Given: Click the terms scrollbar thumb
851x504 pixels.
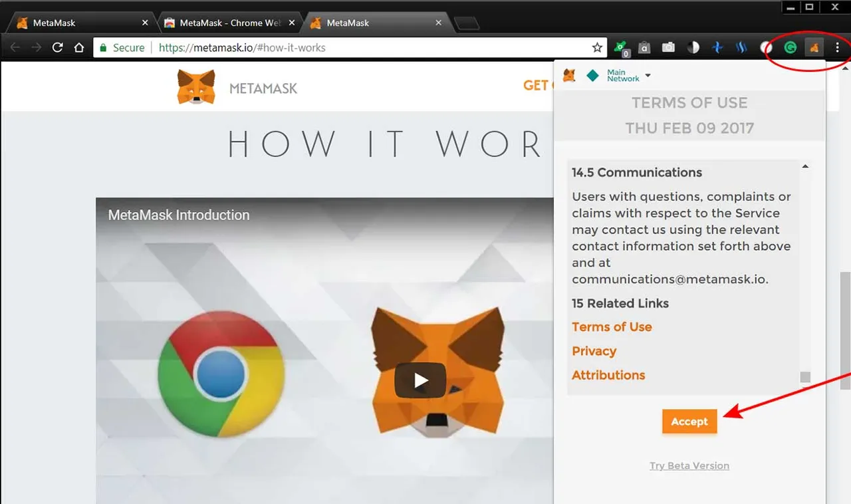Looking at the screenshot, I should pyautogui.click(x=805, y=378).
